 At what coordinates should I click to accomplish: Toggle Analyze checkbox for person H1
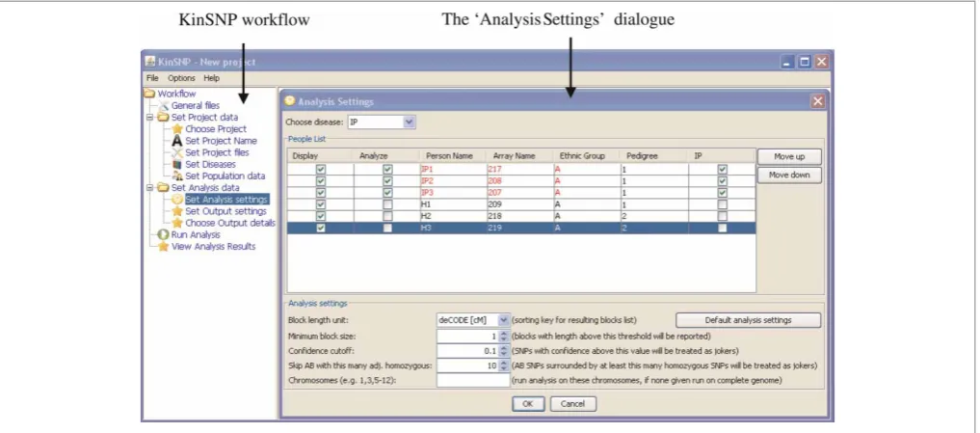(x=387, y=204)
